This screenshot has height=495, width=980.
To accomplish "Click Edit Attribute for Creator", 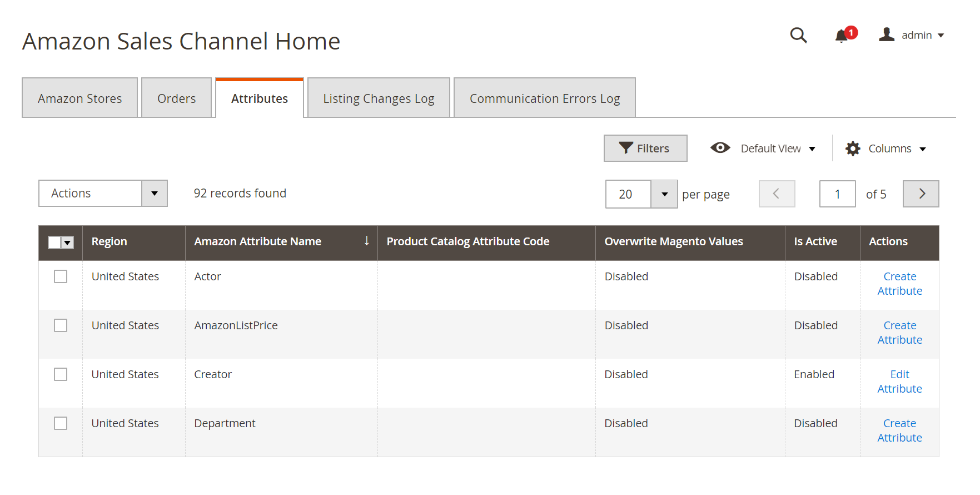I will pos(899,382).
